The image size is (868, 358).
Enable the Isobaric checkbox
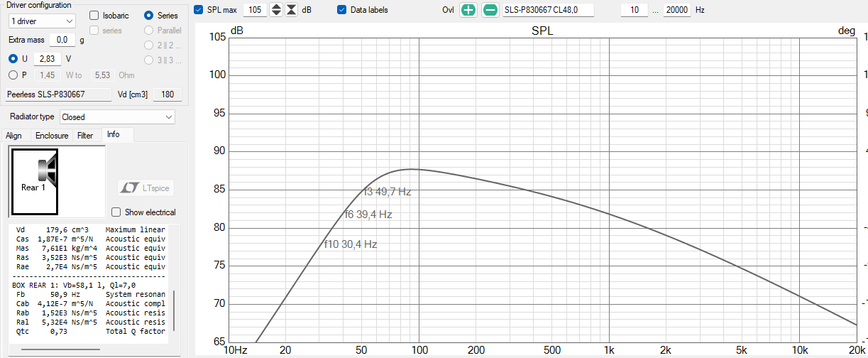pyautogui.click(x=94, y=15)
